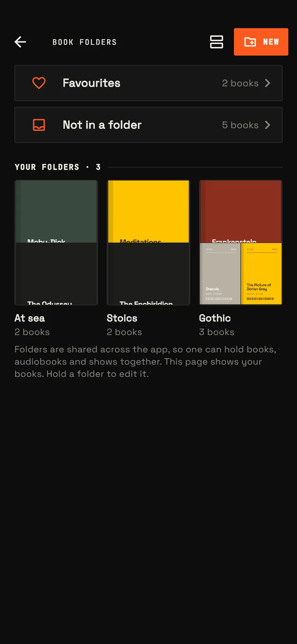Open the Favourites row
Image resolution: width=297 pixels, height=644 pixels.
coord(148,83)
